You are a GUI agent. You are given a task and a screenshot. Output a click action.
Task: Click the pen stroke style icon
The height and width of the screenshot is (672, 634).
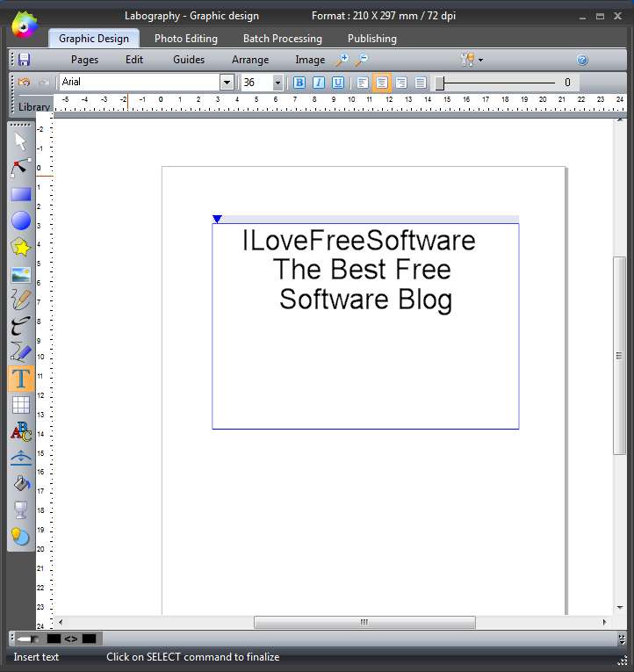(x=28, y=639)
